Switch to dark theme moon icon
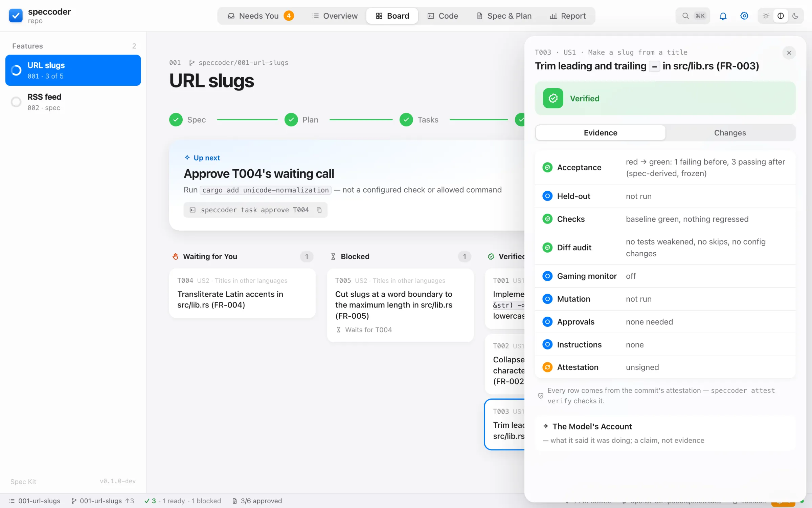The height and width of the screenshot is (508, 812). point(795,16)
